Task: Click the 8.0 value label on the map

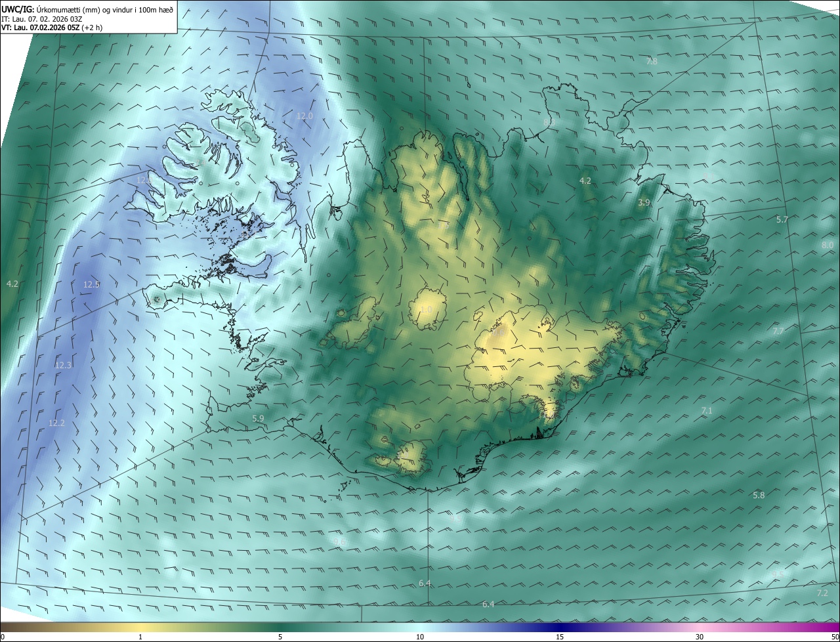Action: click(x=827, y=245)
